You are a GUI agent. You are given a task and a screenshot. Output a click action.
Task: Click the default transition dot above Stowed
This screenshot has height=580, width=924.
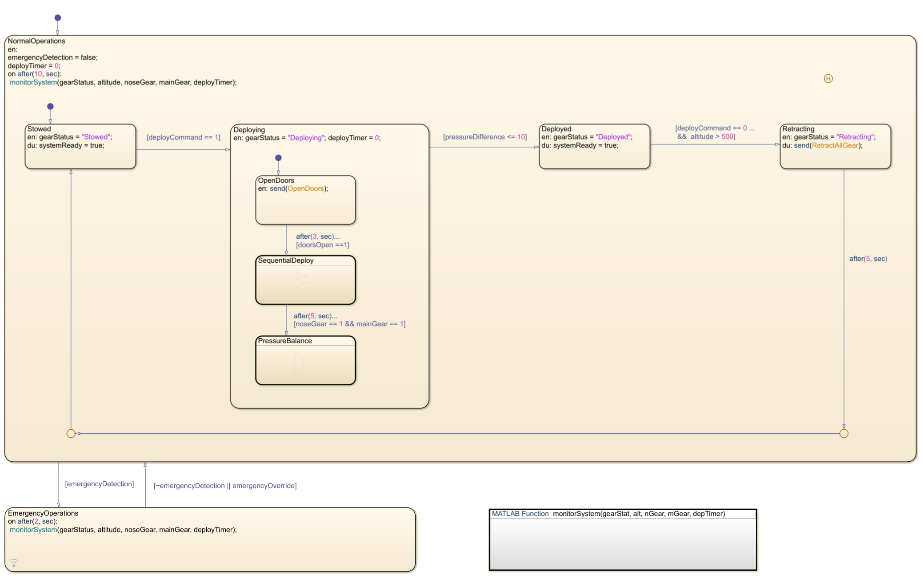(50, 106)
